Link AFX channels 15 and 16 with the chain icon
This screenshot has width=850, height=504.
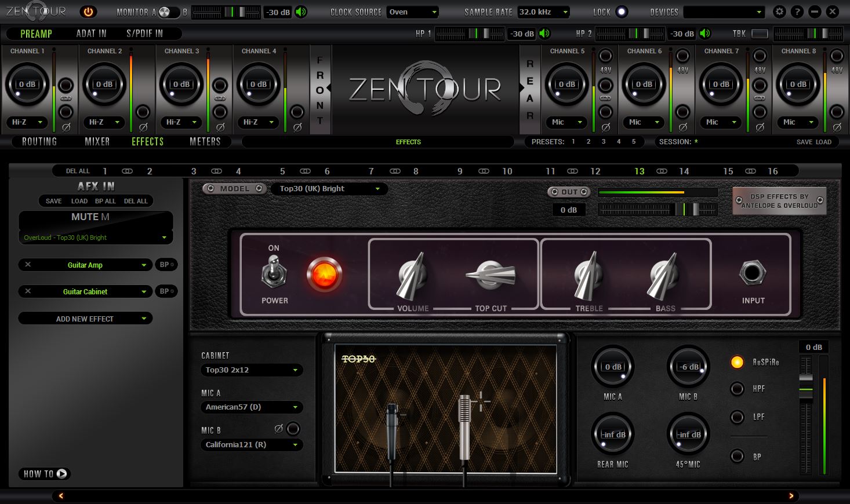coord(750,171)
